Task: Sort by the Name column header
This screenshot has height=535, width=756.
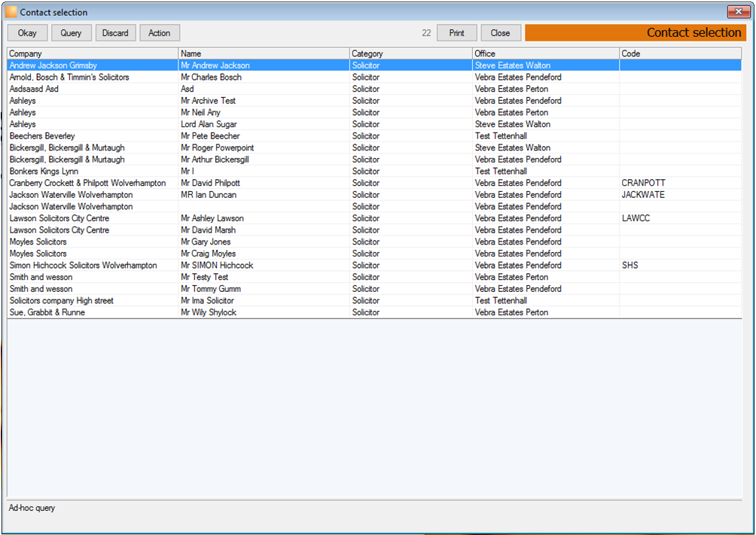Action: 264,53
